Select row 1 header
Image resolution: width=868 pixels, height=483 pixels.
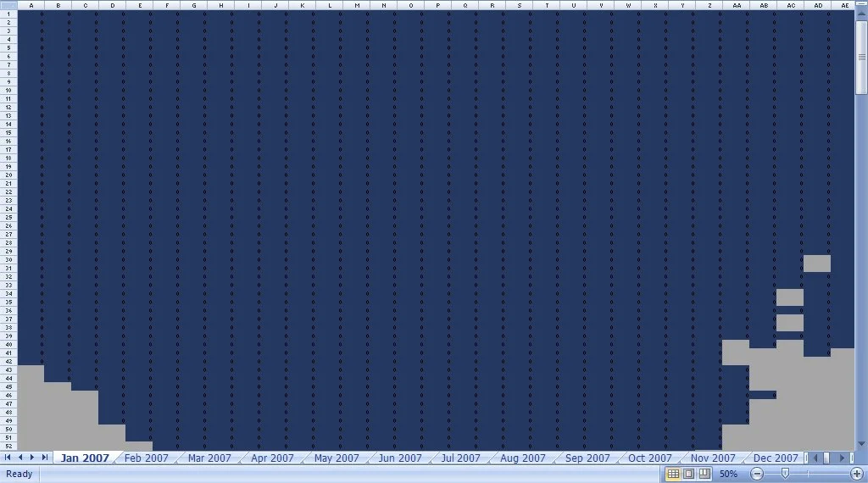[8, 14]
